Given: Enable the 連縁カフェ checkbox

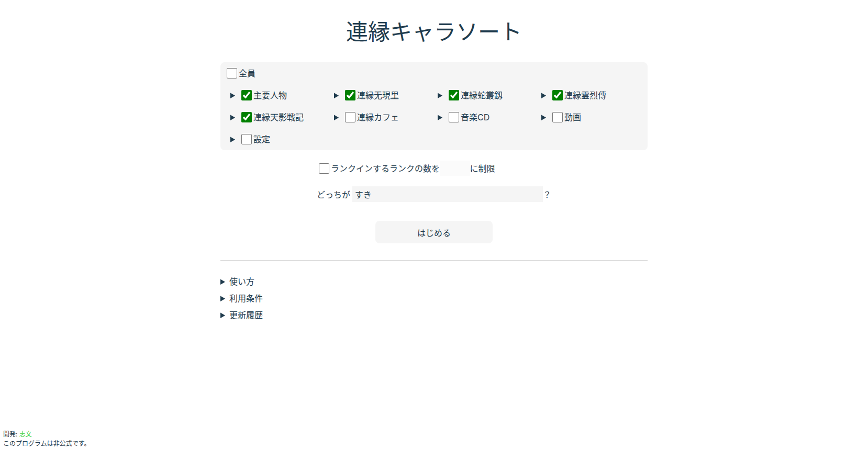Looking at the screenshot, I should pyautogui.click(x=350, y=117).
